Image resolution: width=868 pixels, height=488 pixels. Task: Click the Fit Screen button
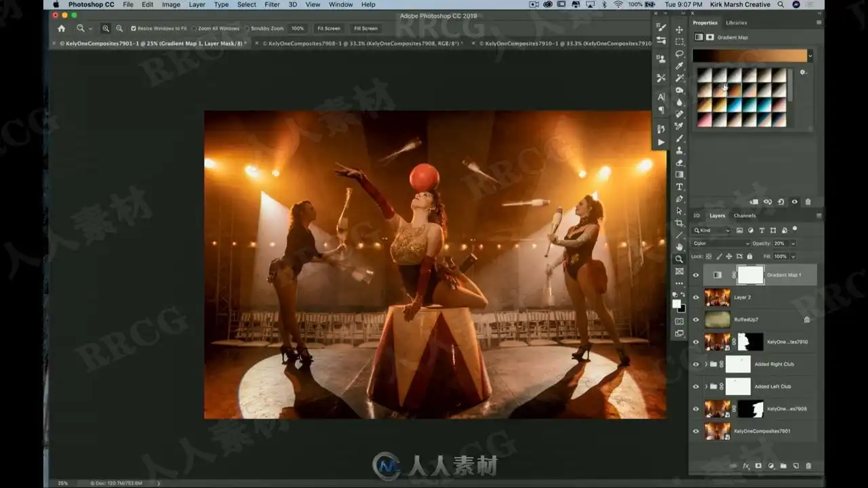pos(328,28)
